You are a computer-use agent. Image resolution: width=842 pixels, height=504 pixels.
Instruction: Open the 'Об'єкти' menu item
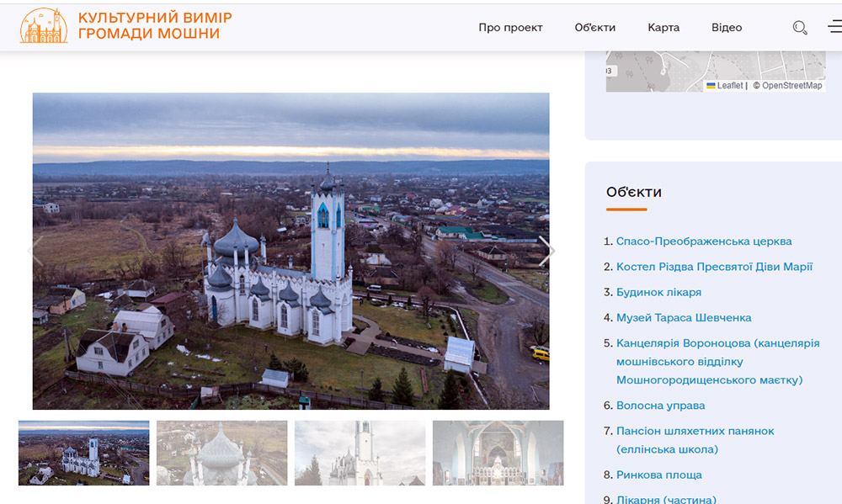(594, 28)
